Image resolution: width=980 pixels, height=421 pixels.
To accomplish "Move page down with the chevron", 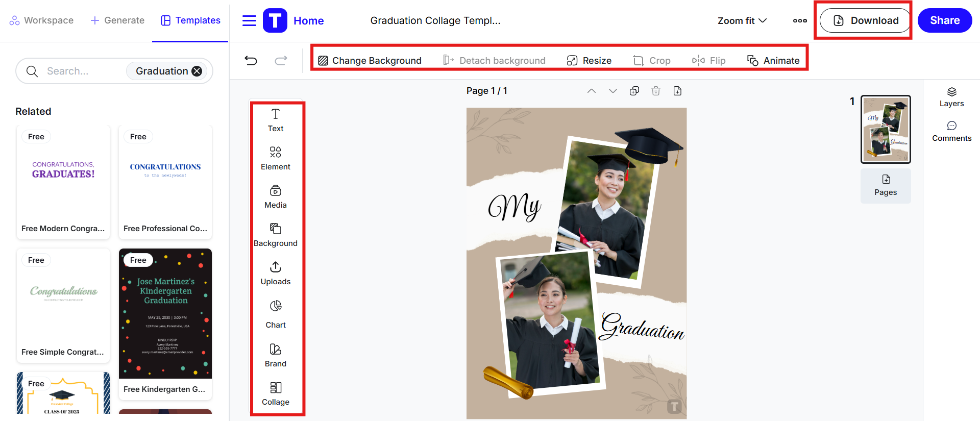I will (613, 91).
